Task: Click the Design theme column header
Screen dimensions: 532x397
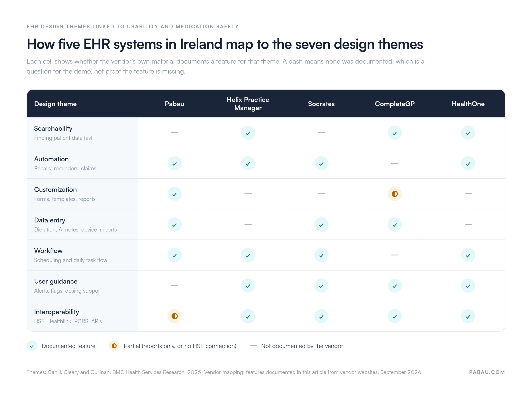Action: pos(55,104)
